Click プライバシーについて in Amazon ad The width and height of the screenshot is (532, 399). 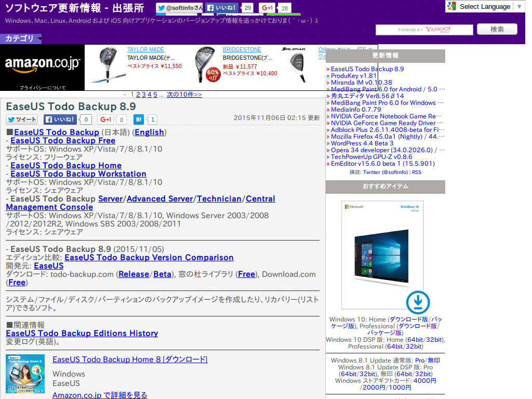(43, 87)
